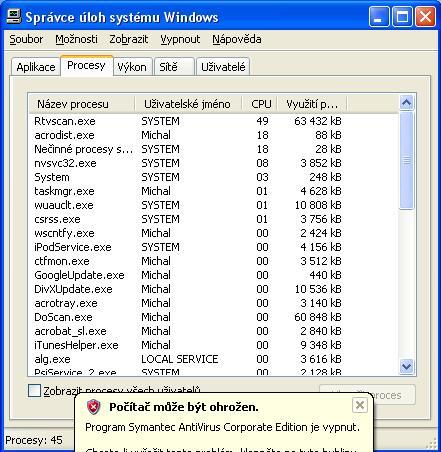The width and height of the screenshot is (441, 452).
Task: Select the acrodist.exe process row
Action: (x=213, y=135)
